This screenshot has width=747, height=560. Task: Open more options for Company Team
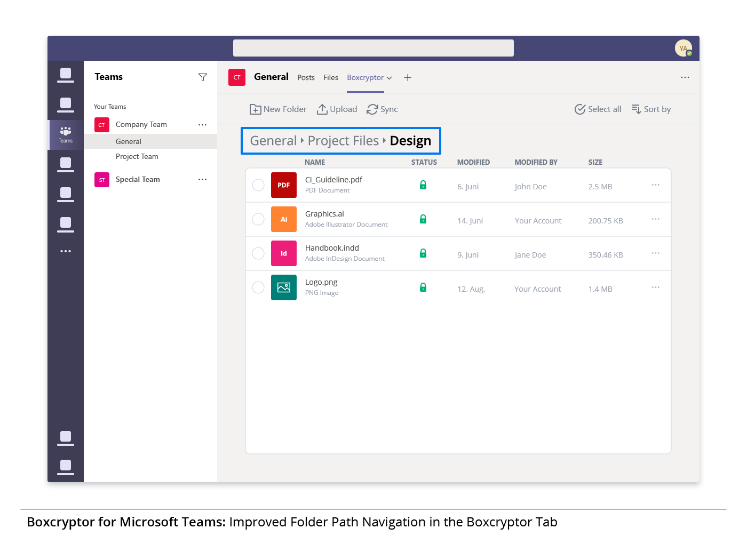203,125
